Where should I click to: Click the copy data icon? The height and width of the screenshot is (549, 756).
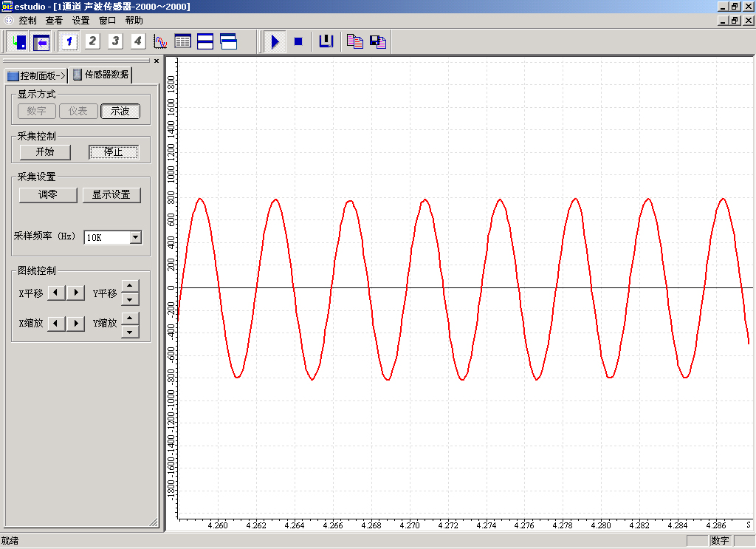pyautogui.click(x=355, y=41)
